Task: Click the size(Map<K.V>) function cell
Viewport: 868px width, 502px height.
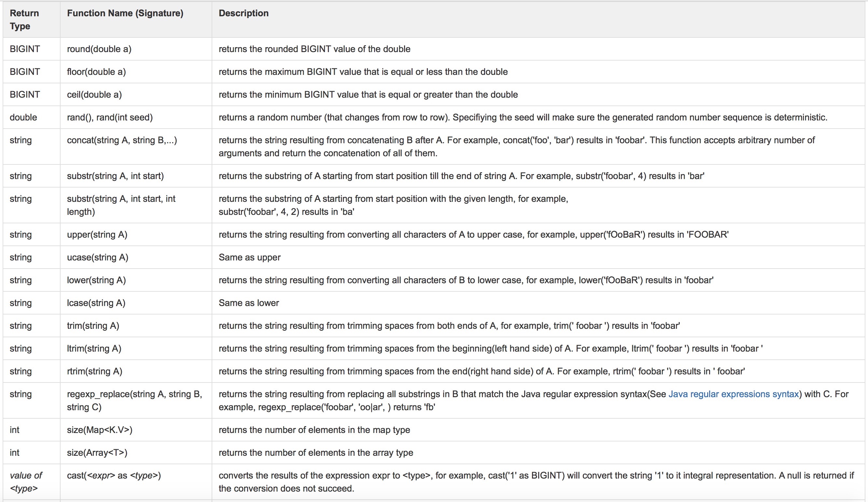Action: point(100,430)
